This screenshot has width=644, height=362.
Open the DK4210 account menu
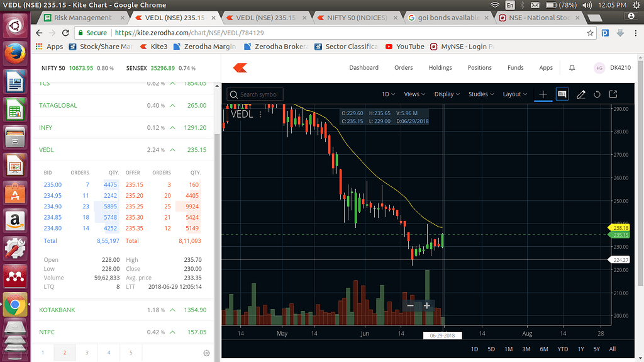pos(620,68)
